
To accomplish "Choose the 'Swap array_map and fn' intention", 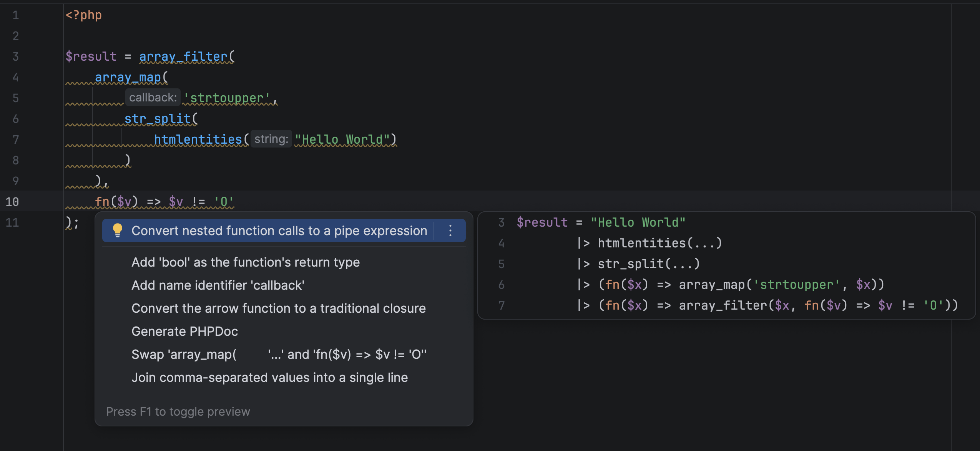I will coord(279,354).
